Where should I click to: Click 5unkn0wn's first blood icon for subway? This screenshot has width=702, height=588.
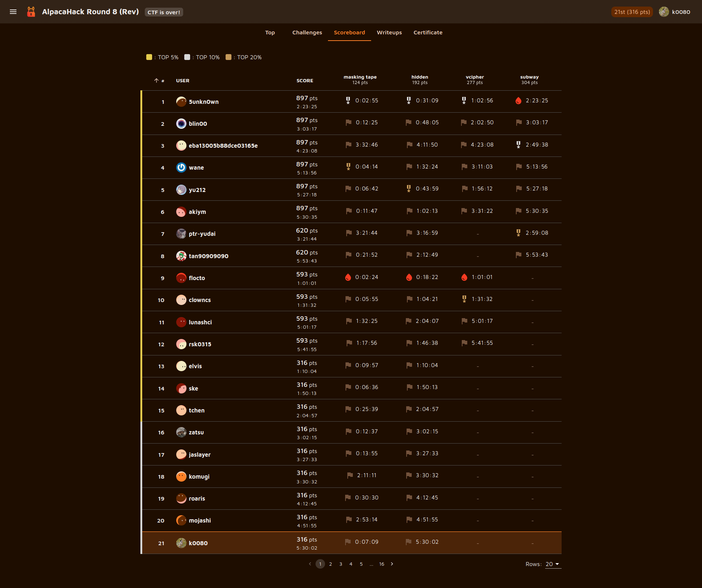tap(518, 101)
